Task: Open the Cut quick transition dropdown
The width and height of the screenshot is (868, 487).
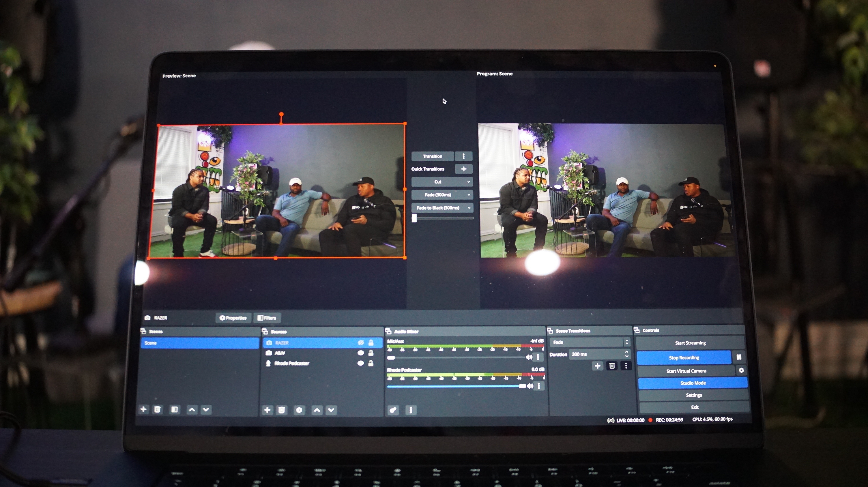Action: point(468,182)
